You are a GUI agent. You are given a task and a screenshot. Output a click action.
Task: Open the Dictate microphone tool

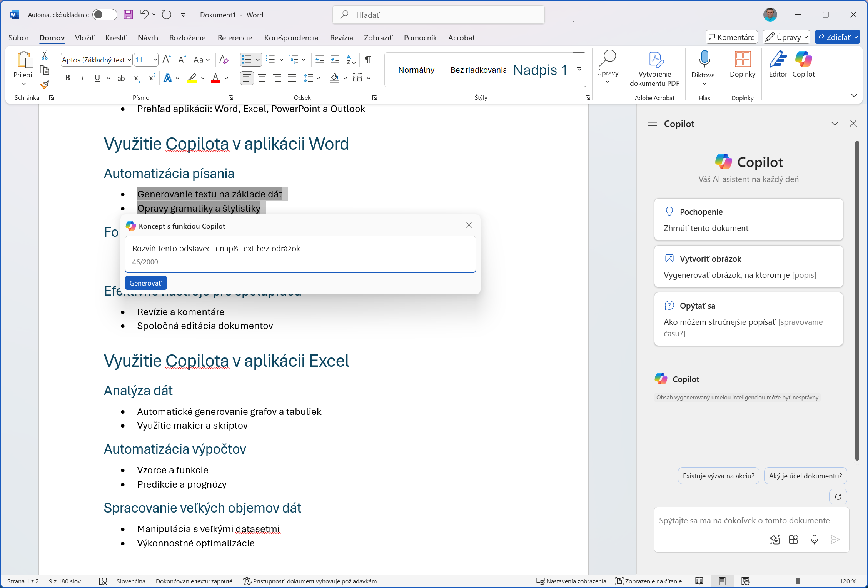click(x=704, y=60)
